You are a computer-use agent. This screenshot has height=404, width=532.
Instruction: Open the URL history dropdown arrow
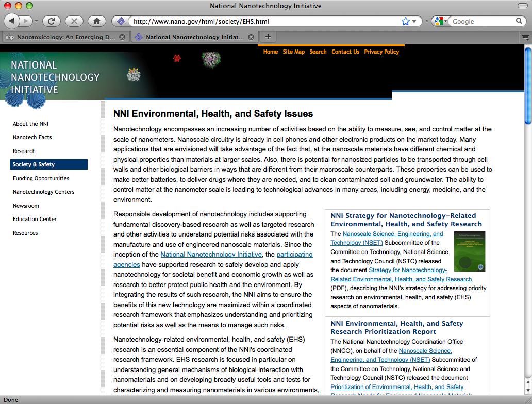[x=414, y=21]
